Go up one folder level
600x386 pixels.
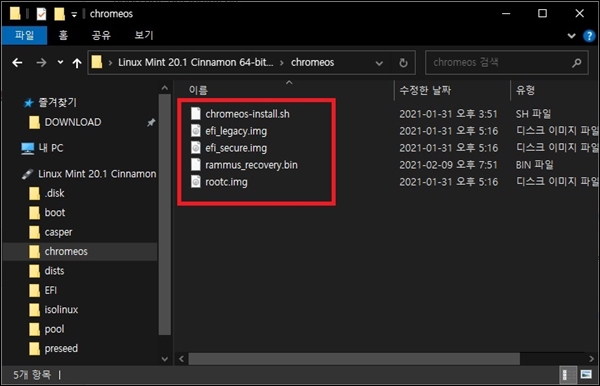77,63
